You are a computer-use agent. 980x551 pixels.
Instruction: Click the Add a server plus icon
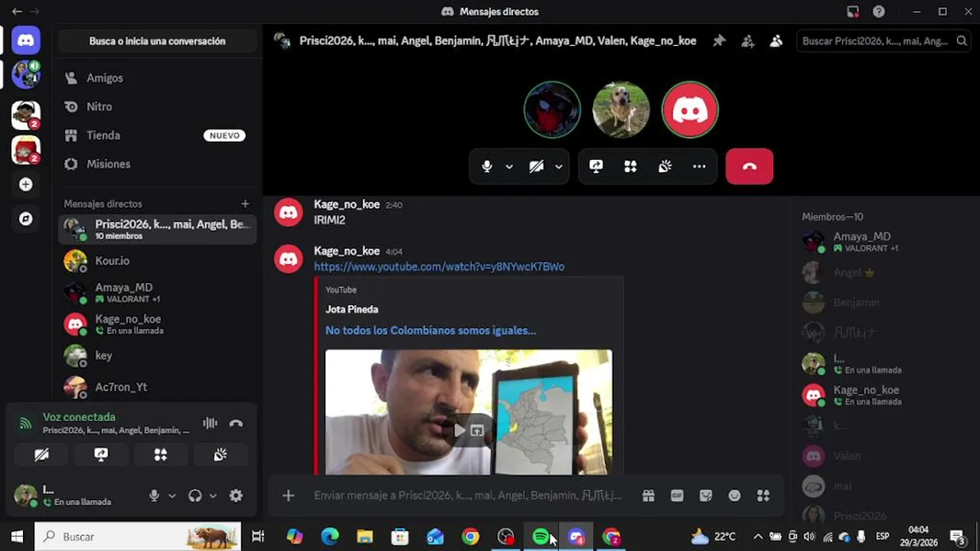26,184
